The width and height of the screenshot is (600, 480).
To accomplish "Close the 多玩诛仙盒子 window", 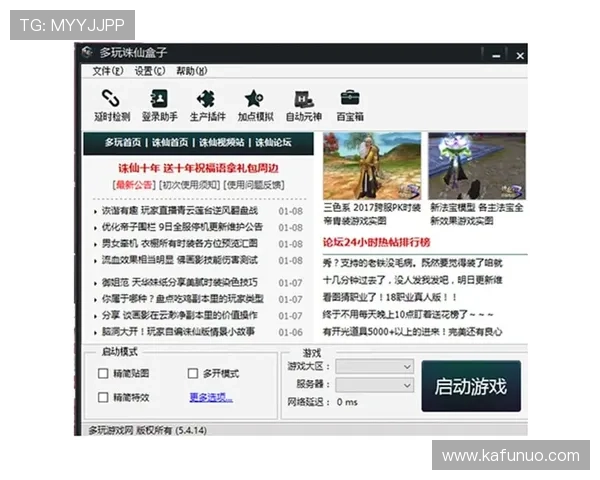I will pyautogui.click(x=520, y=56).
